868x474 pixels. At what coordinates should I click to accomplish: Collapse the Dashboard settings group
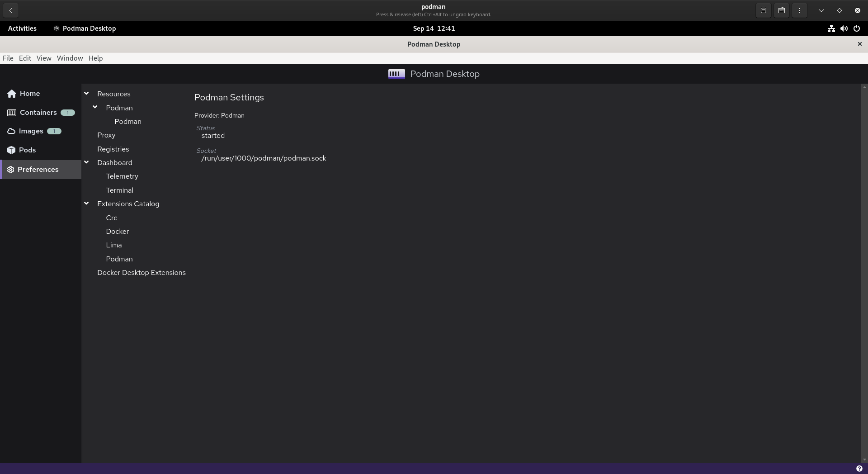click(x=86, y=162)
